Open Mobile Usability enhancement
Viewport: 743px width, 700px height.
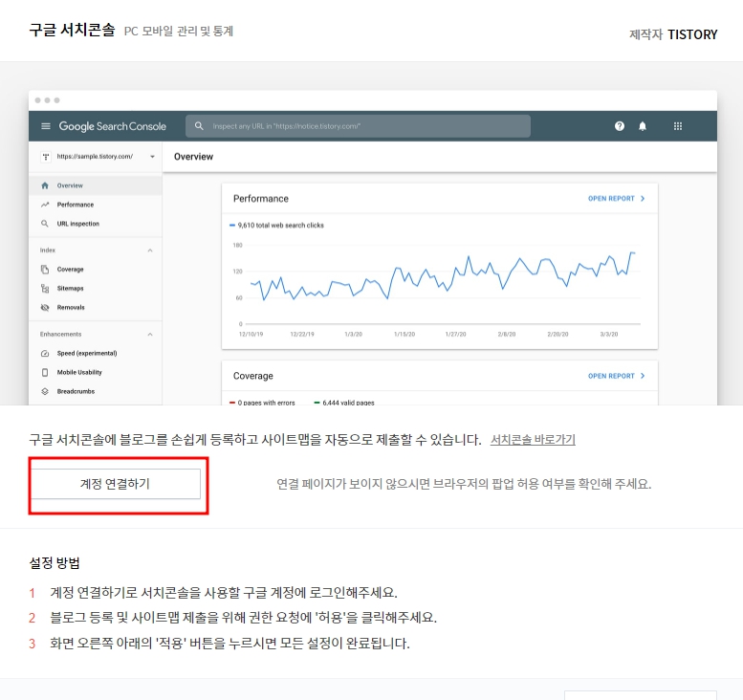[96, 373]
